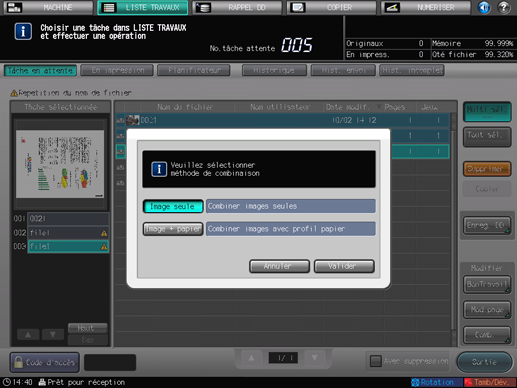Toggle Multi sél. button
517x388 pixels.
pos(487,112)
